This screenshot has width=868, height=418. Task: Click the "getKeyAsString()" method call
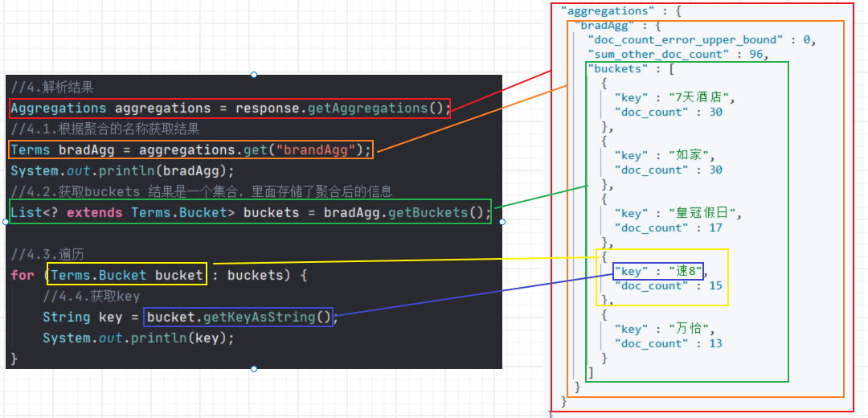pyautogui.click(x=267, y=318)
